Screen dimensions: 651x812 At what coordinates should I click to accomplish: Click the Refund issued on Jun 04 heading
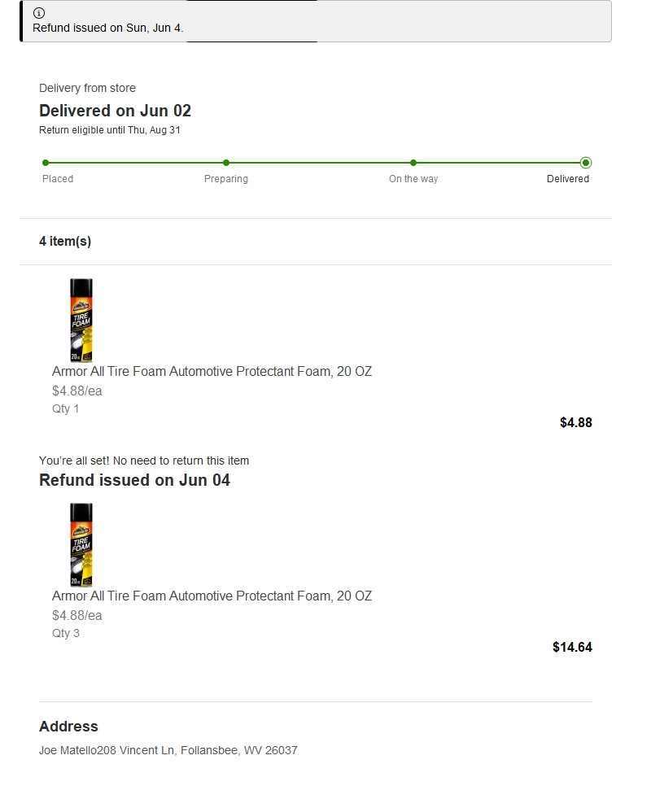tap(134, 480)
